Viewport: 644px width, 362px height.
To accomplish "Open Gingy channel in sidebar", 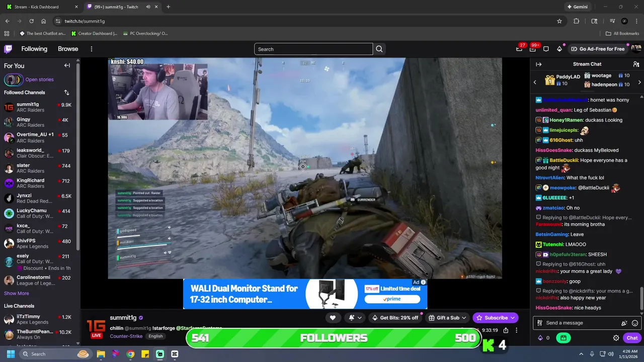I will [38, 122].
